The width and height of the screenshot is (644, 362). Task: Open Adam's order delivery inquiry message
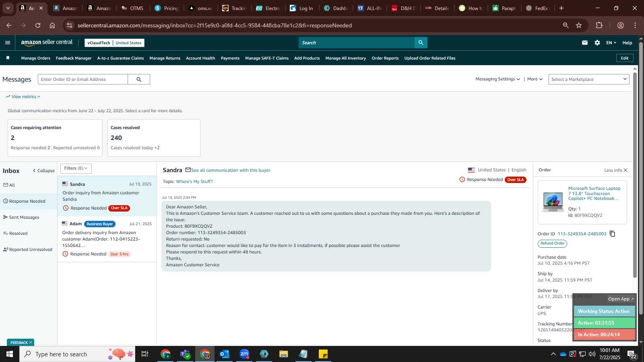(107, 239)
